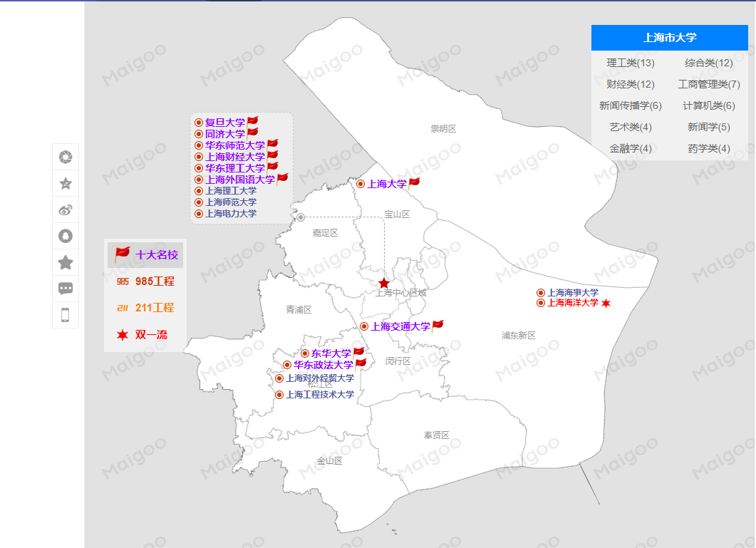
Task: Share to Qzone with the star-Z icon
Action: (66, 183)
